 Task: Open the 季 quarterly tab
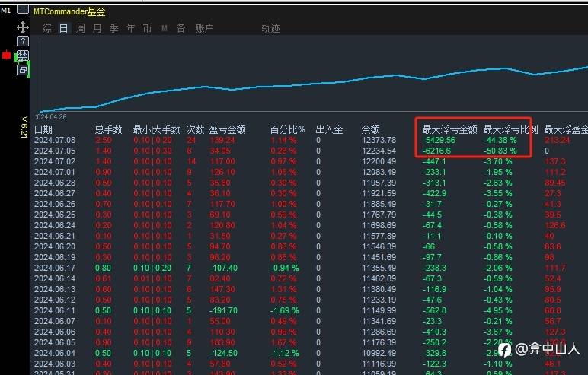point(114,28)
